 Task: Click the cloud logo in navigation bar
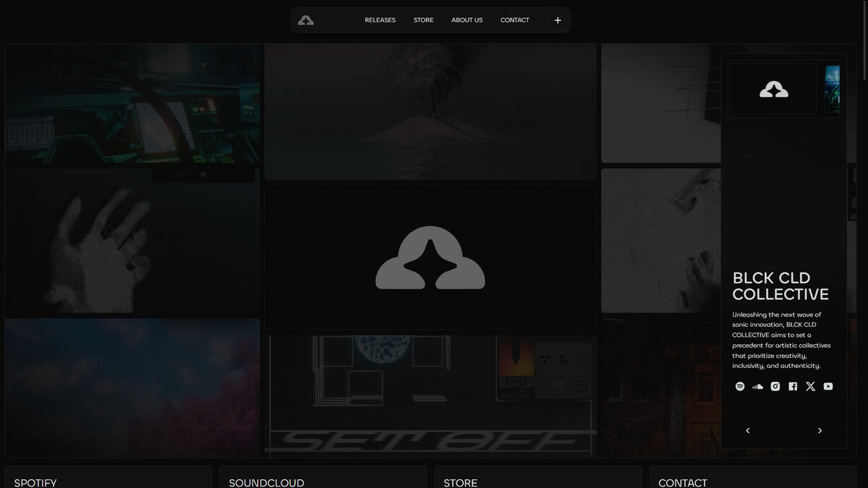click(306, 20)
